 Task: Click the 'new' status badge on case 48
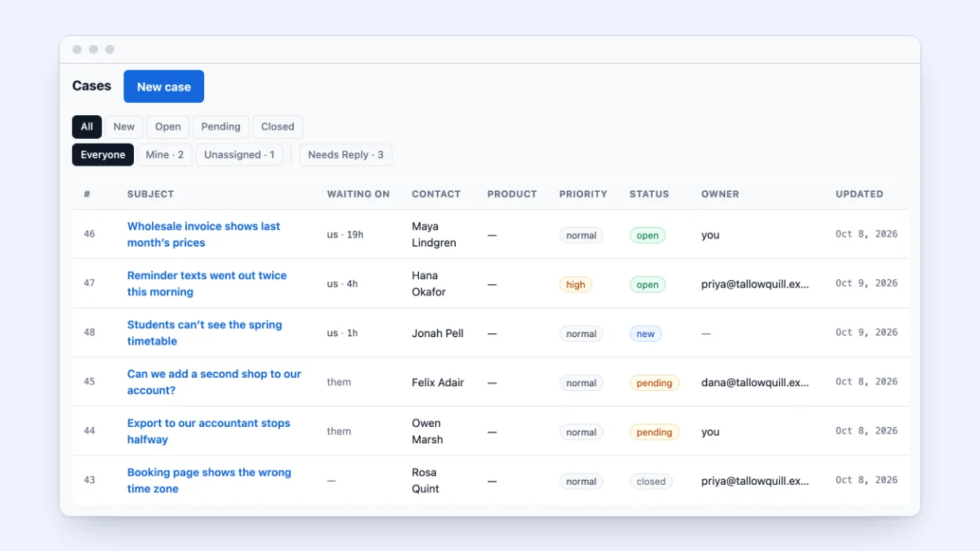point(645,334)
